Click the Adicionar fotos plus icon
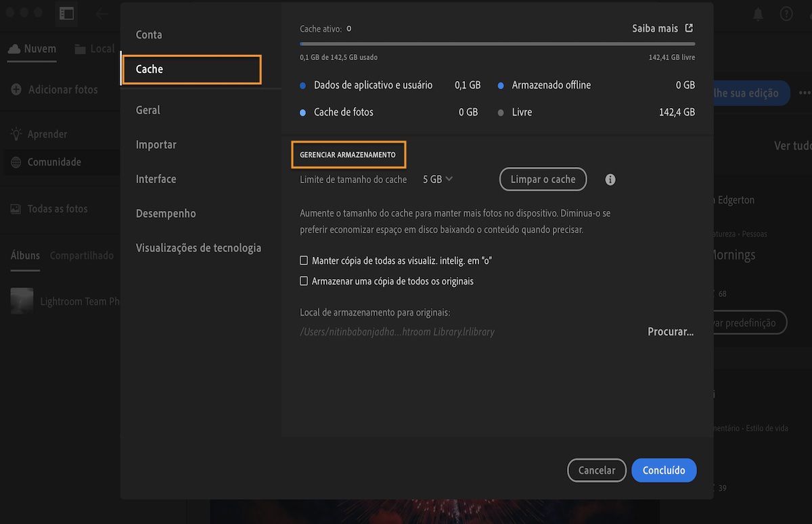This screenshot has width=812, height=524. pos(16,89)
